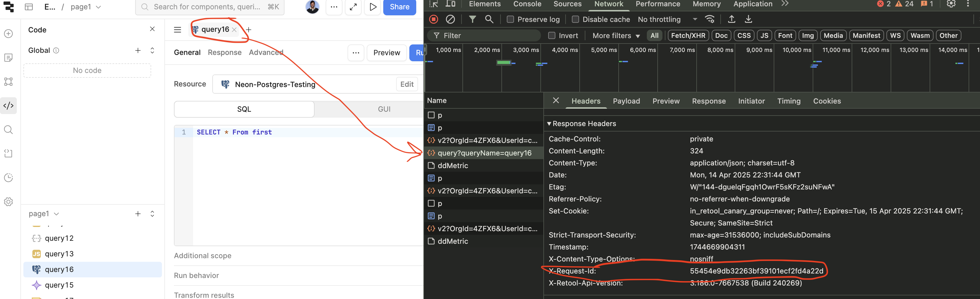
Task: Clear the network log
Action: click(450, 19)
